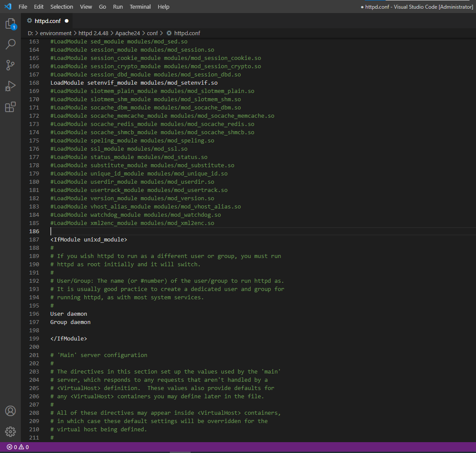The height and width of the screenshot is (453, 476).
Task: Open the Edit menu
Action: [x=39, y=7]
